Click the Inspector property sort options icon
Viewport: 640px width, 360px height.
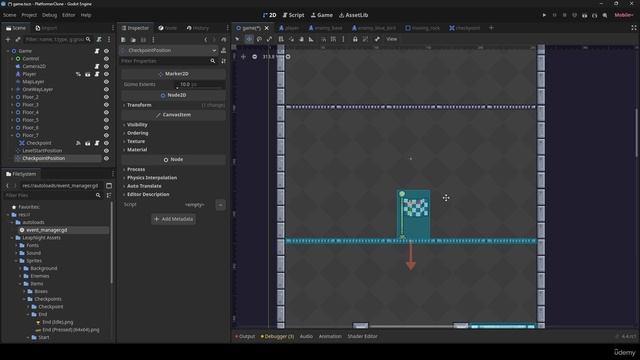point(224,61)
